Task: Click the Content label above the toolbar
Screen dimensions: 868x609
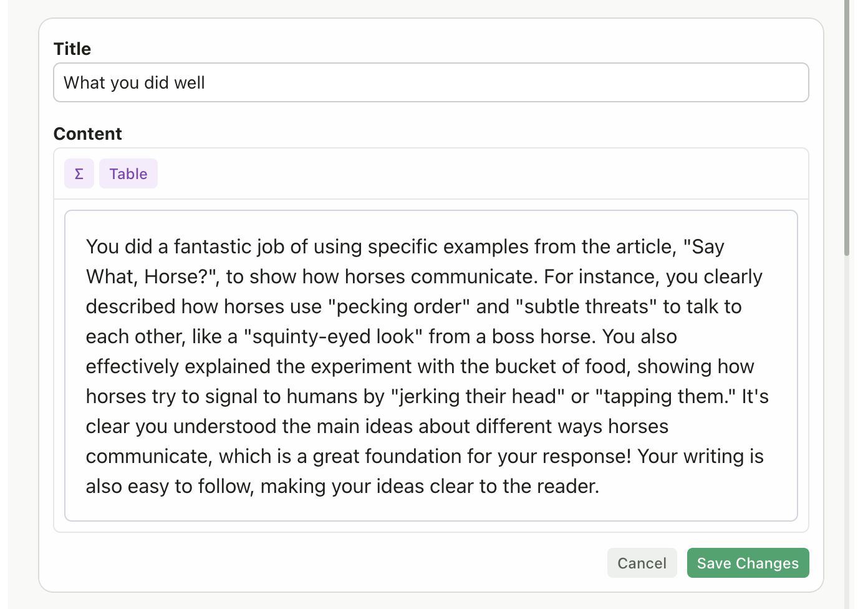Action: (87, 134)
